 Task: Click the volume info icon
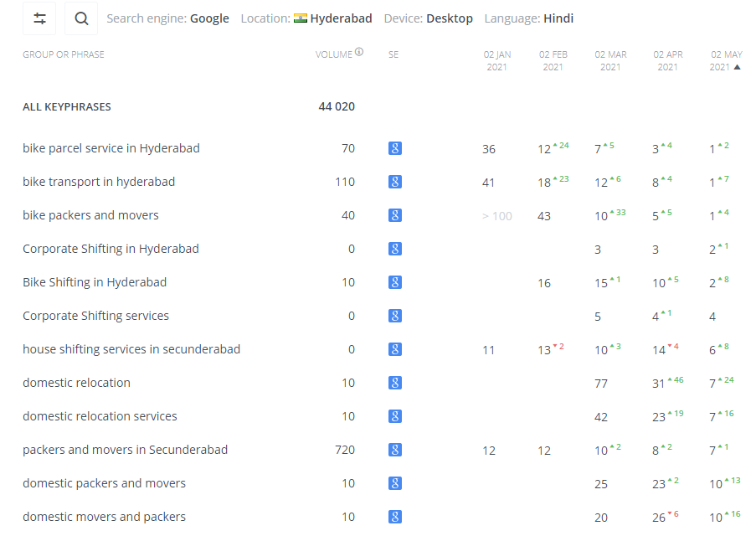pyautogui.click(x=359, y=52)
